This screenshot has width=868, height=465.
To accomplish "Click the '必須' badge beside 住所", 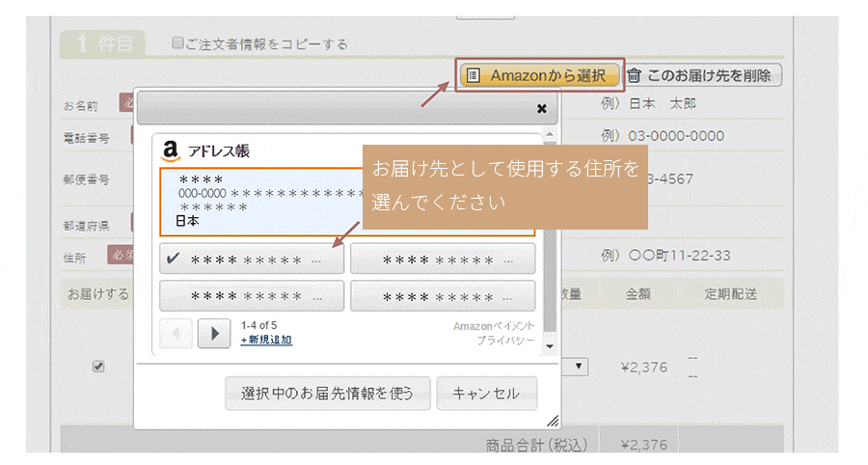I will [122, 255].
